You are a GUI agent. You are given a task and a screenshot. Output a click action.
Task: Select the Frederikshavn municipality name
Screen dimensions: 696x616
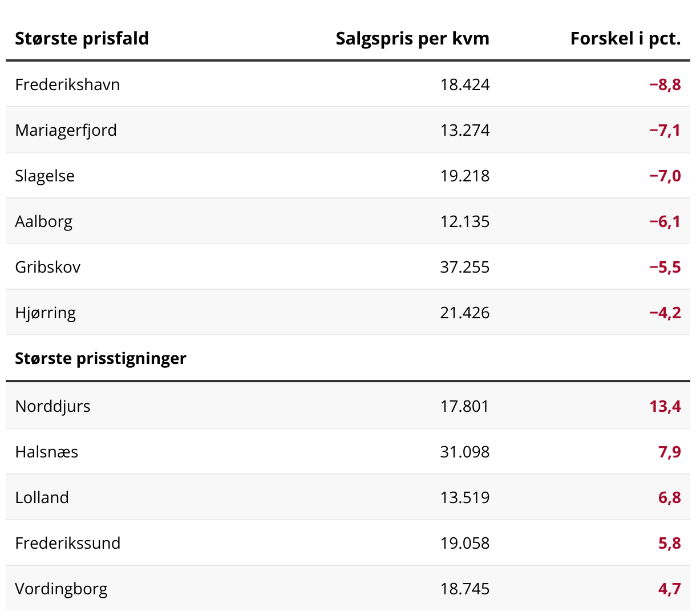tap(67, 84)
